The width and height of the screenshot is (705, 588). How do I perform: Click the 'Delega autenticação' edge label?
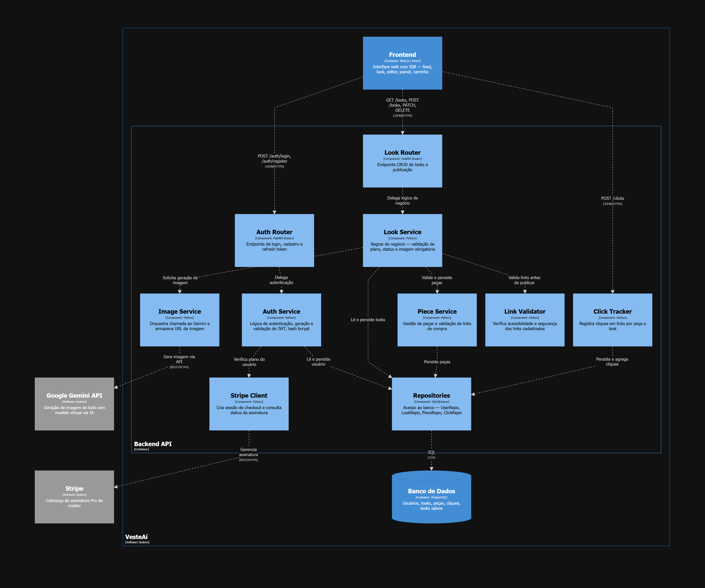coord(281,280)
